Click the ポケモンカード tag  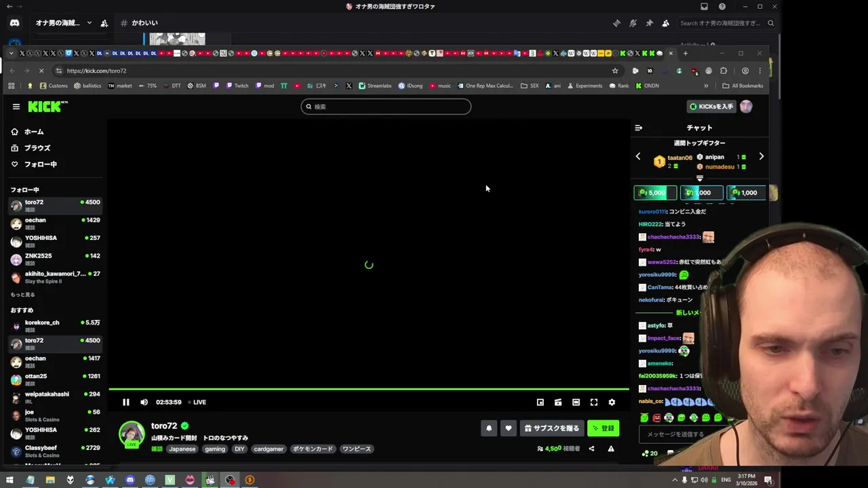[x=313, y=449]
